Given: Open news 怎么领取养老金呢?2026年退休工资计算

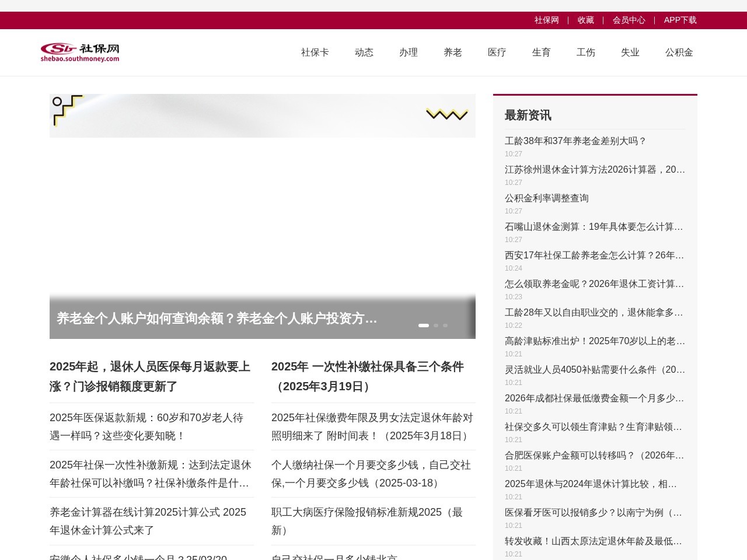Looking at the screenshot, I should [x=595, y=284].
